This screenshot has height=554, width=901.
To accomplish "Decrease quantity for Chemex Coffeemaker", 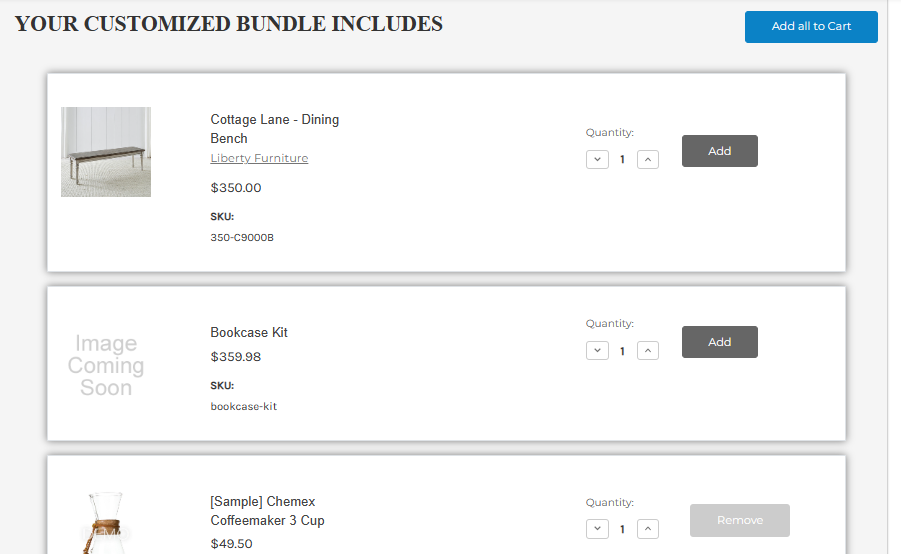I will [x=597, y=529].
